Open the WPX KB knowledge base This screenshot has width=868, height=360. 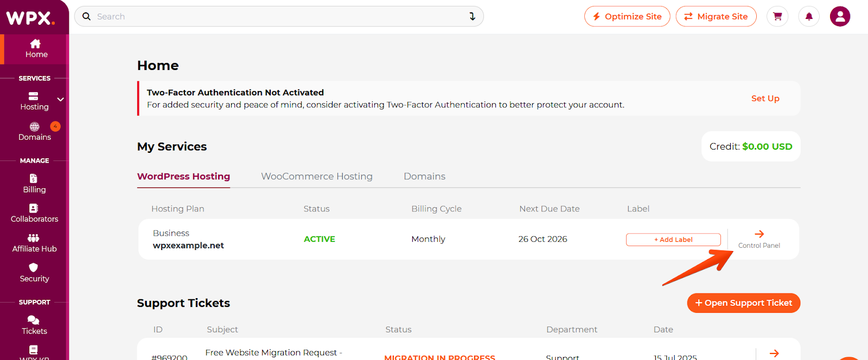(x=34, y=352)
